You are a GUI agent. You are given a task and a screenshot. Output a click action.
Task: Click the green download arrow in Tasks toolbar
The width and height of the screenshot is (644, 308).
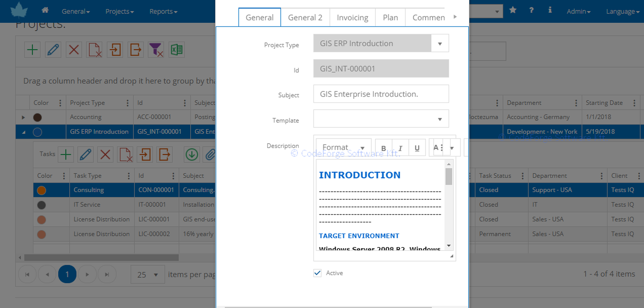192,155
